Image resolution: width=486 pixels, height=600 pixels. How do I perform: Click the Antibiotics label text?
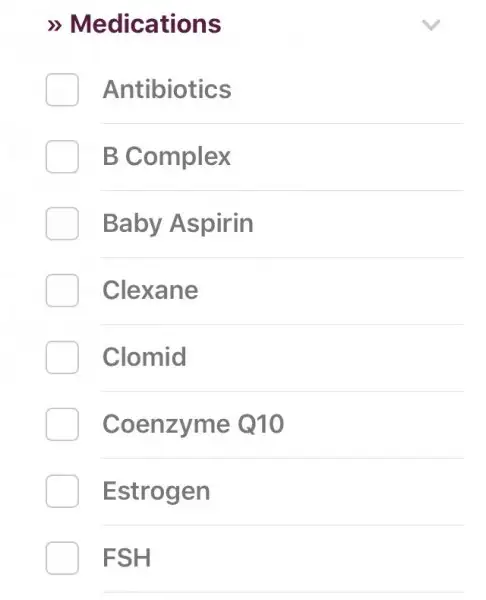(167, 90)
